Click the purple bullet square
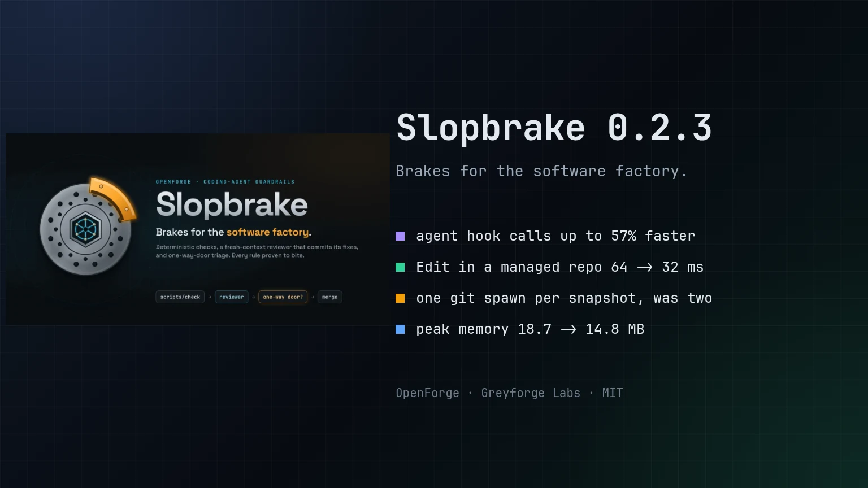The image size is (868, 488). coord(400,236)
